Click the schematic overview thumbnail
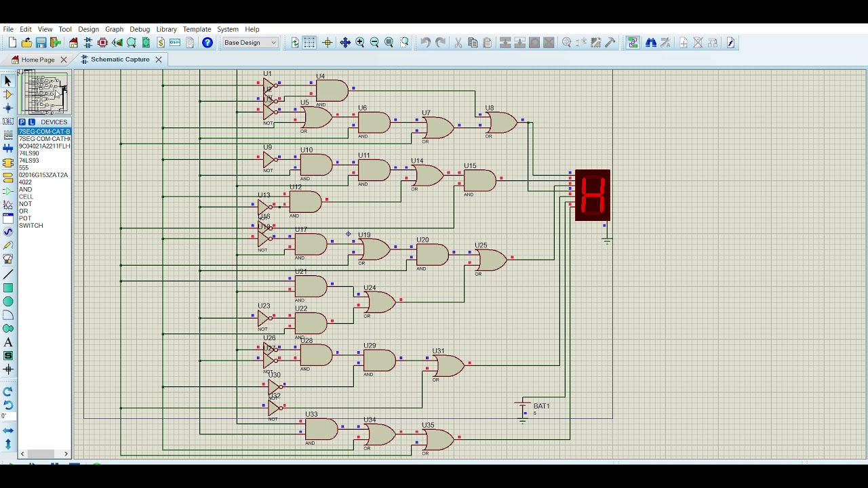The height and width of the screenshot is (488, 868). (x=44, y=92)
